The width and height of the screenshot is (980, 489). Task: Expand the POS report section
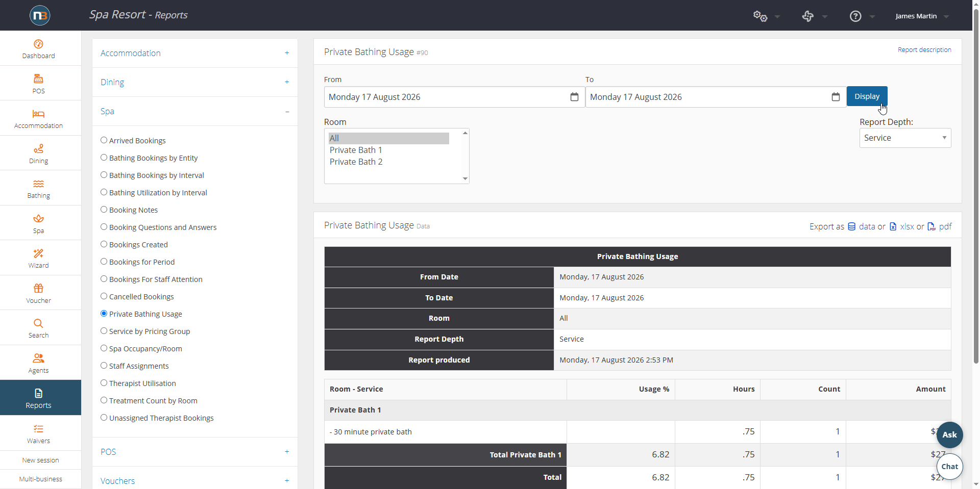pos(195,452)
